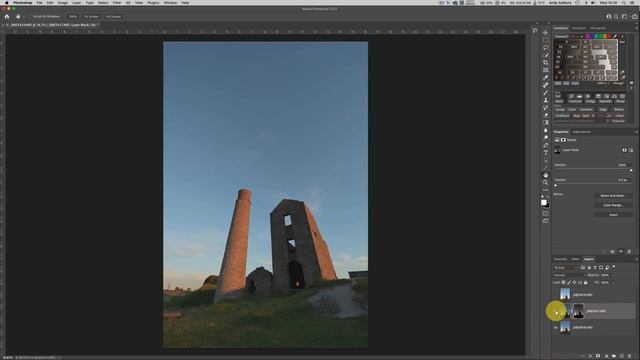Toggle Scroll All Windows checkbox

[31, 17]
